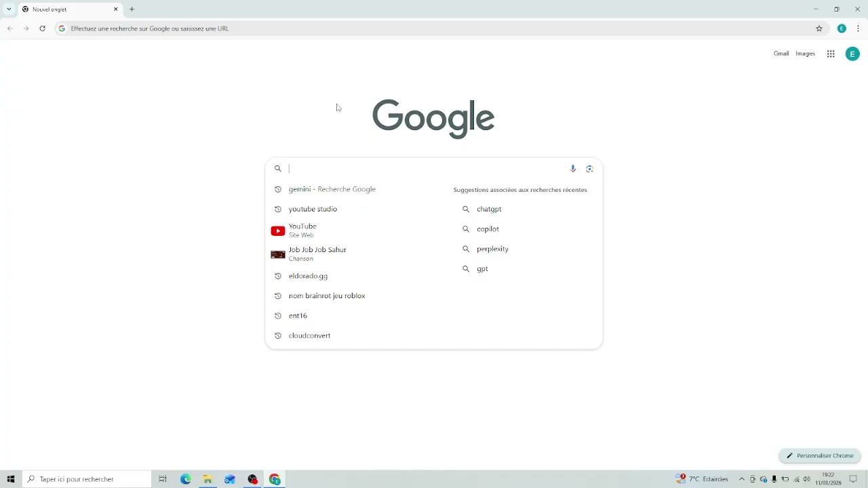Show hidden system tray icons
The height and width of the screenshot is (488, 868).
pos(742,479)
